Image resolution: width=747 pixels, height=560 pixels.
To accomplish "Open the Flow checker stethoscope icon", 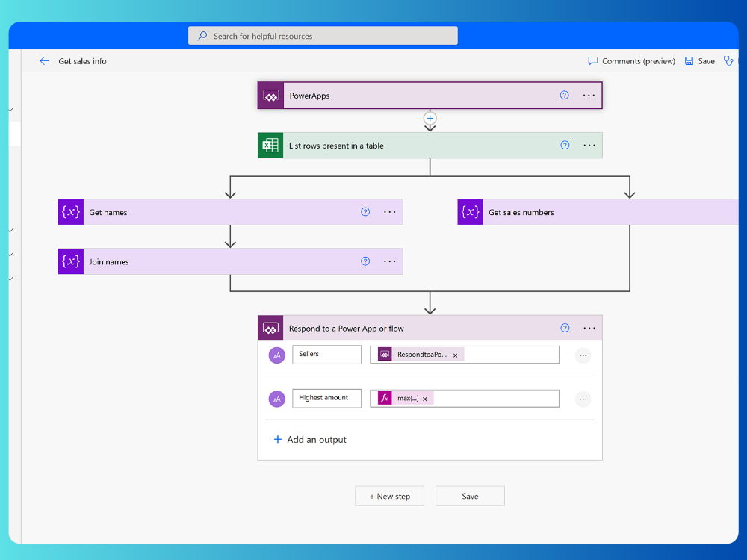I will pyautogui.click(x=728, y=61).
